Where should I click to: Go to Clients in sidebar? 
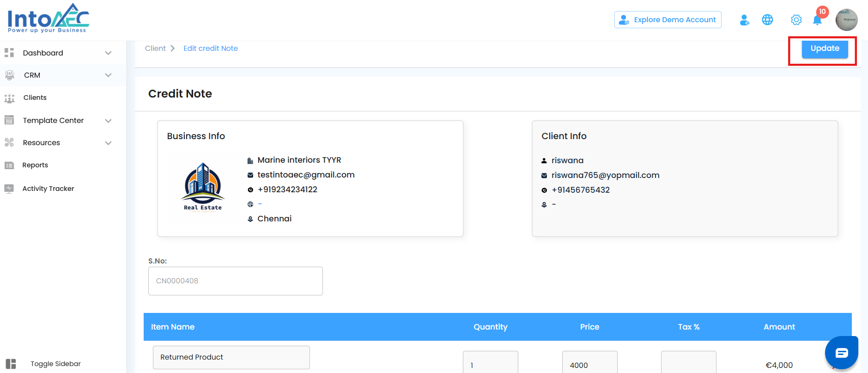click(35, 98)
